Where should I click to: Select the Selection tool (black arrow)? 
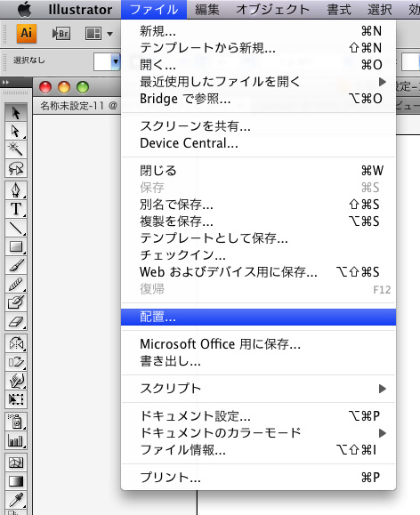coord(16,113)
